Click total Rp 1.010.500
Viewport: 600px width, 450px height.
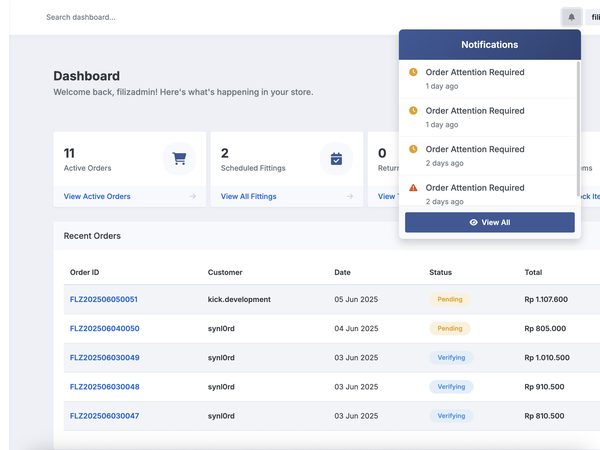[547, 357]
